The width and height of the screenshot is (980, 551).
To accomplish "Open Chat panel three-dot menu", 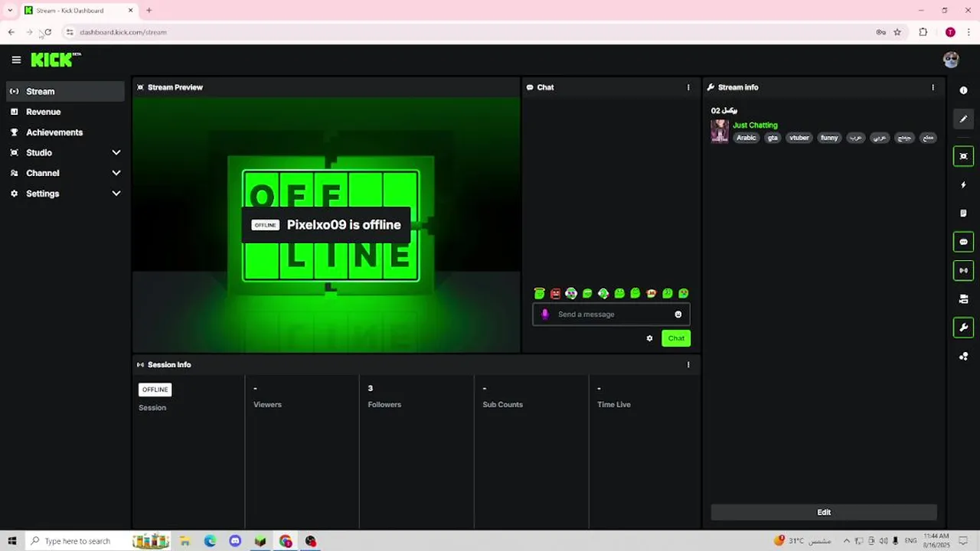I will pos(688,87).
